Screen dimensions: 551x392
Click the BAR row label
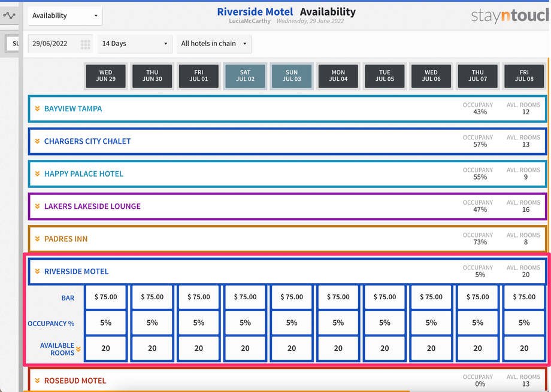68,298
